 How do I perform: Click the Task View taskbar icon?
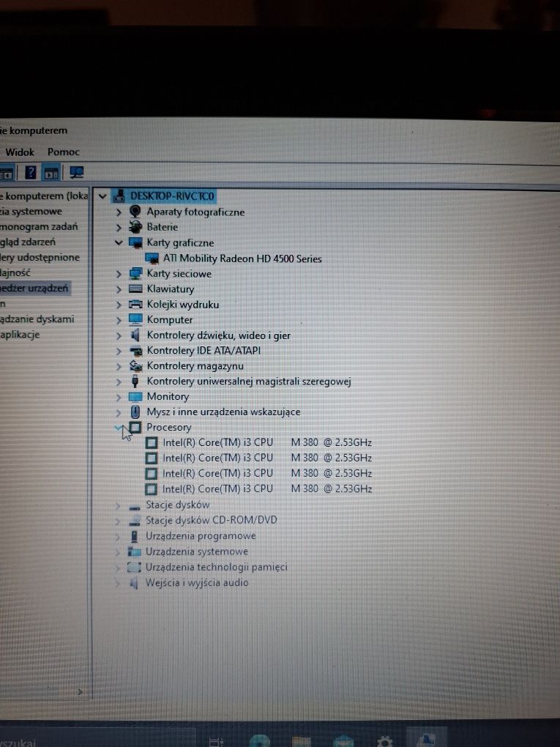(216, 742)
